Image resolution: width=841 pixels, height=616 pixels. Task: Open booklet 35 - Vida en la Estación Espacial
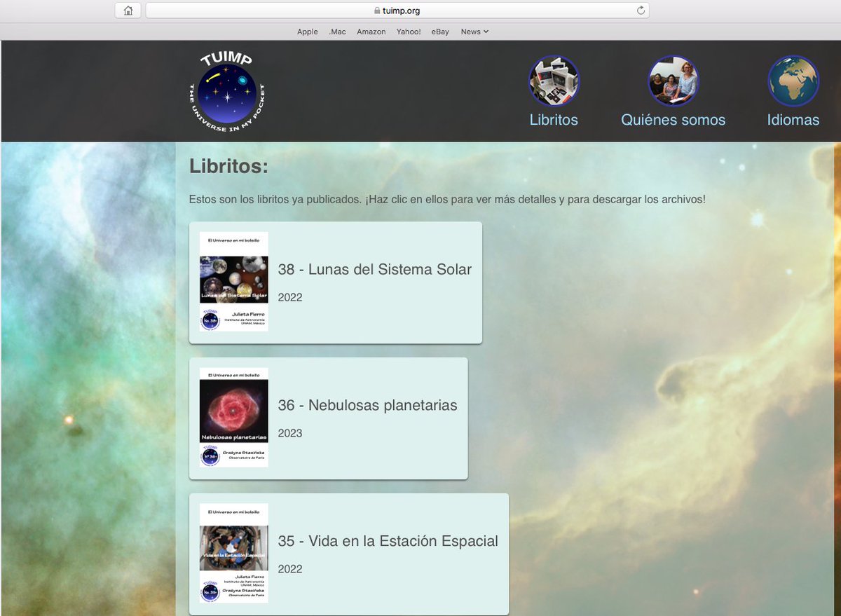pyautogui.click(x=388, y=541)
